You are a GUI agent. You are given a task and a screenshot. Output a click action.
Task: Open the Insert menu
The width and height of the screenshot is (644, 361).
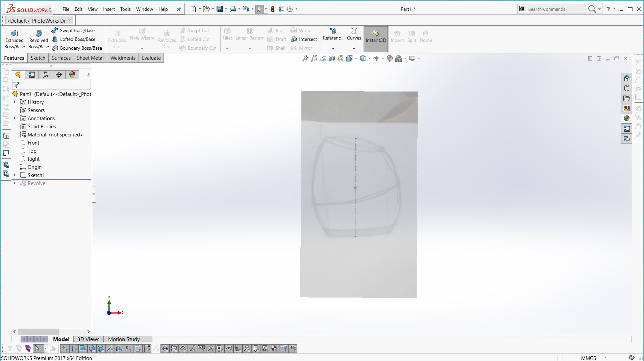109,9
